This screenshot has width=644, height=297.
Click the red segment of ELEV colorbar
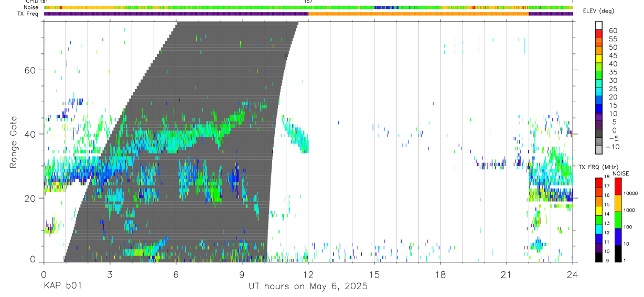tap(599, 34)
